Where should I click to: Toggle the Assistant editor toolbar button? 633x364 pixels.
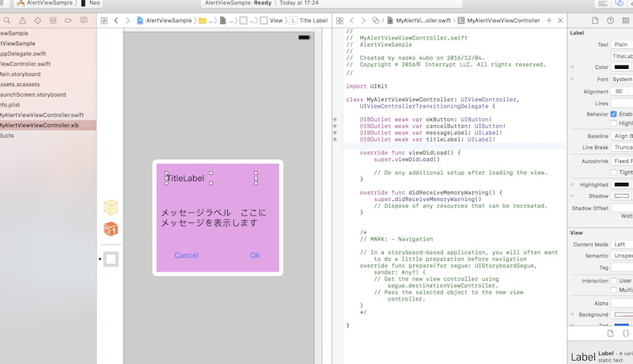pos(620,3)
